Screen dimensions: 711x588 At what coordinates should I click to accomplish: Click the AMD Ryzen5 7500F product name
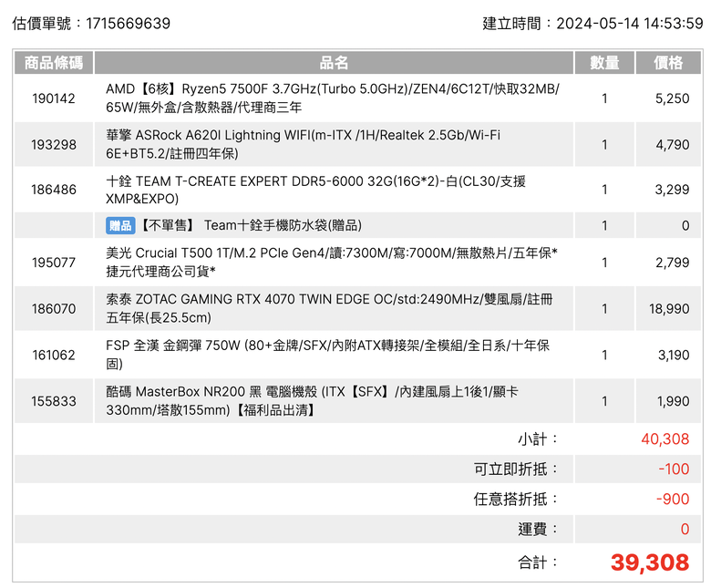333,98
